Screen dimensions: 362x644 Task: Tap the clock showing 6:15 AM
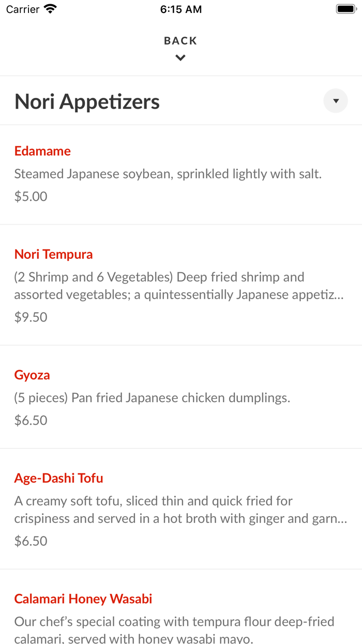[x=180, y=9]
